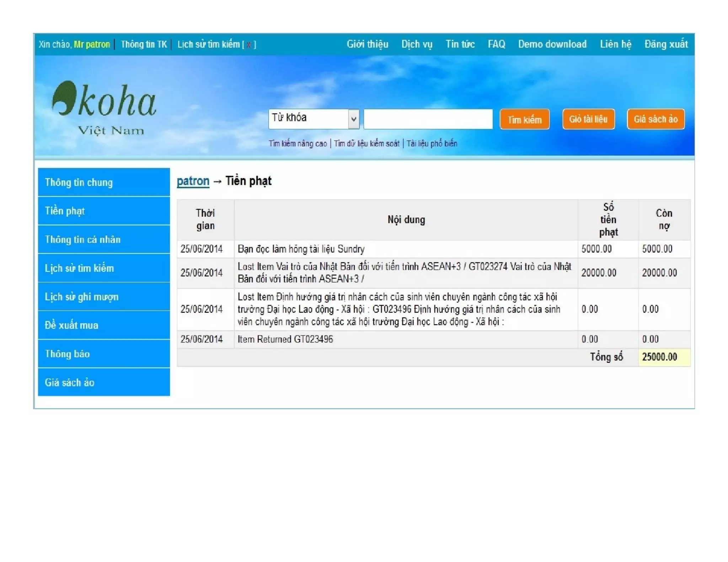
Task: Open Thông tin cá nhân sidebar item
Action: tap(104, 239)
